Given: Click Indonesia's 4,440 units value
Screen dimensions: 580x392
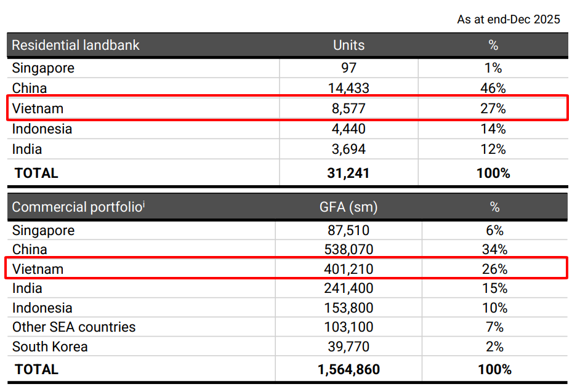Looking at the screenshot, I should pos(348,129).
